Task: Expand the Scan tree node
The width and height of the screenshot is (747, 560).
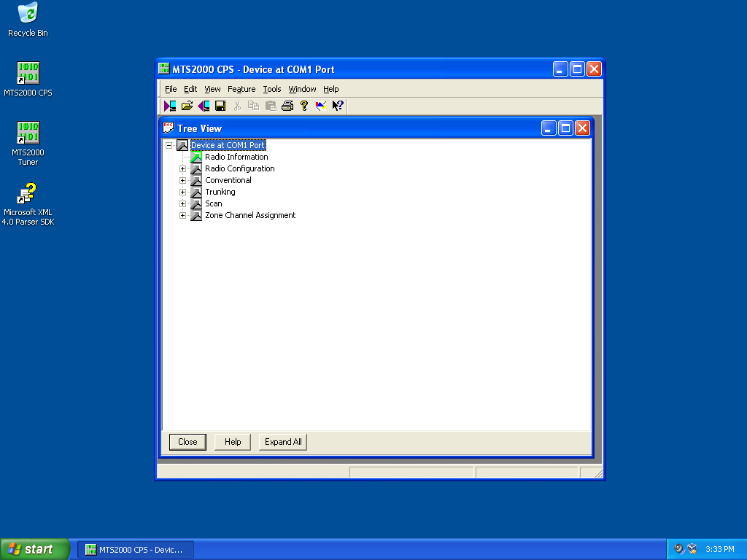Action: (182, 204)
